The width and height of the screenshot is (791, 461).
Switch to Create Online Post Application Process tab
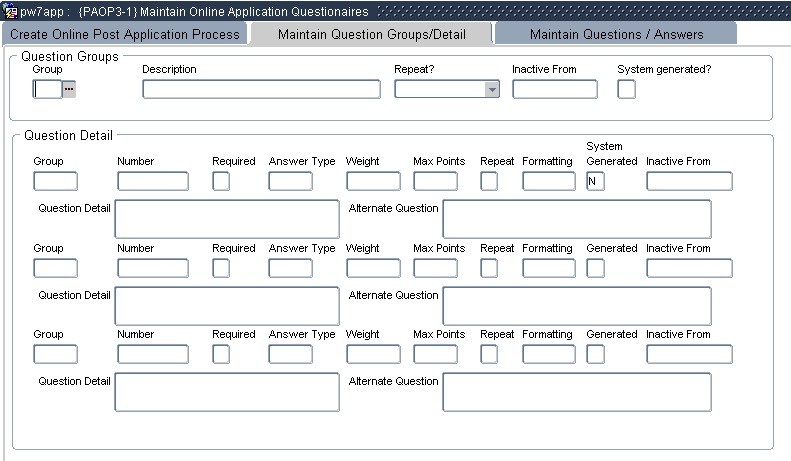tap(125, 34)
